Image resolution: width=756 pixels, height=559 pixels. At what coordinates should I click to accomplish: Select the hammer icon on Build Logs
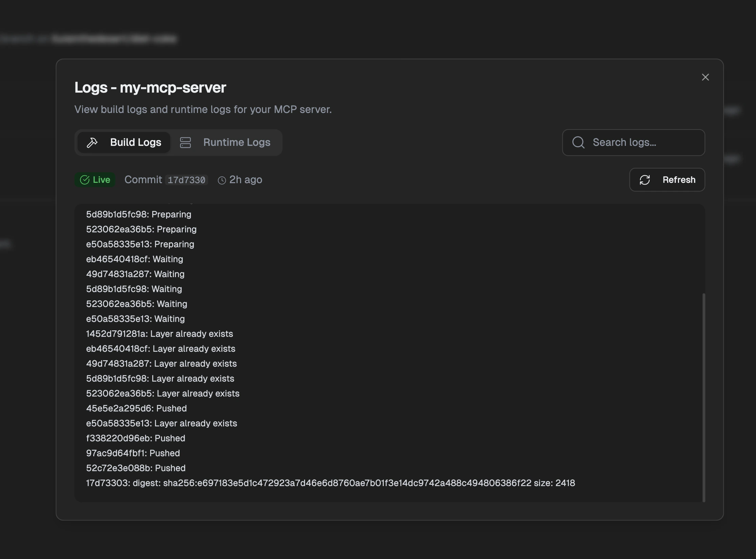coord(92,142)
